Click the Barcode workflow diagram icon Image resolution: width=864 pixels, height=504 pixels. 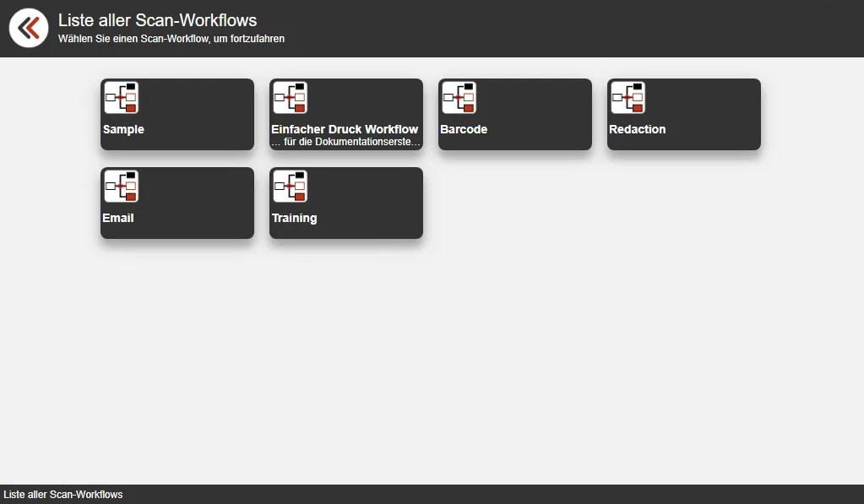pyautogui.click(x=459, y=98)
